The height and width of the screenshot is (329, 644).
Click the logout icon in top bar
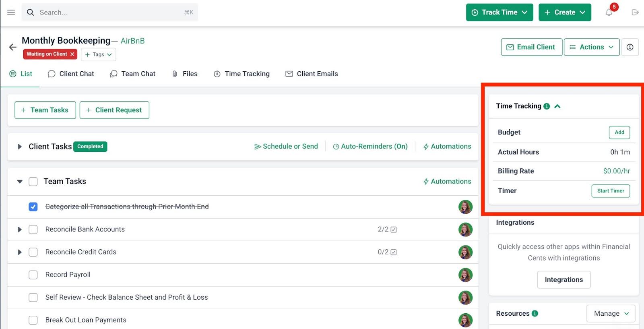pyautogui.click(x=635, y=12)
